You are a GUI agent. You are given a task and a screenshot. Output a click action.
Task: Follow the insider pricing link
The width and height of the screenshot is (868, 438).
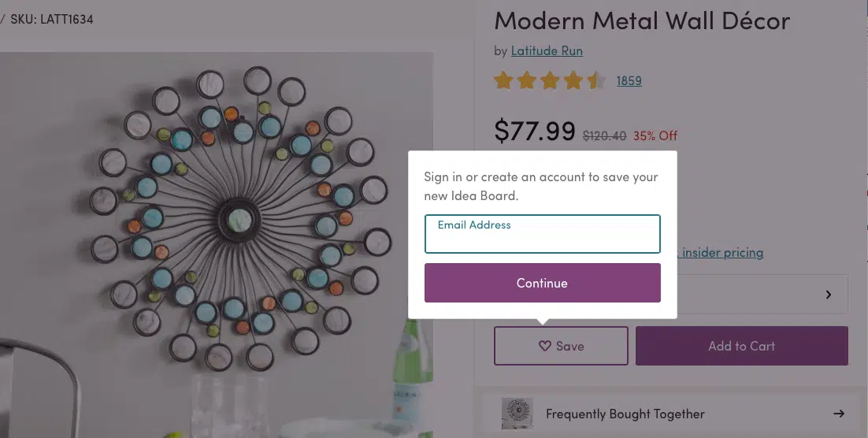(722, 253)
